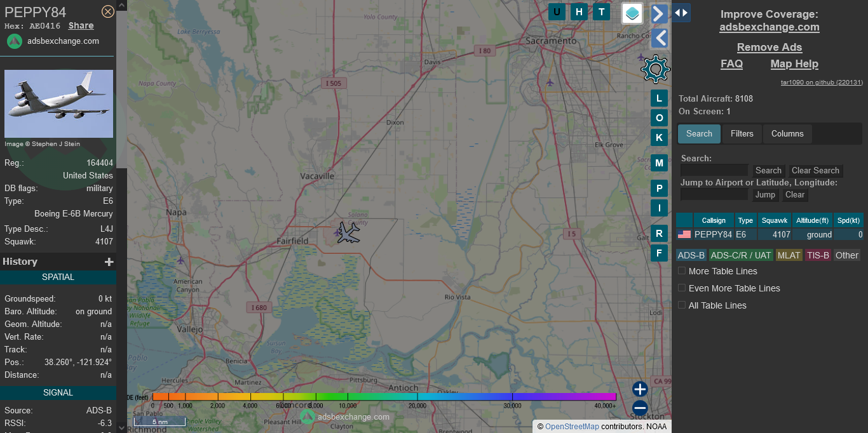The width and height of the screenshot is (868, 433).
Task: Toggle the M map option button
Action: click(659, 163)
